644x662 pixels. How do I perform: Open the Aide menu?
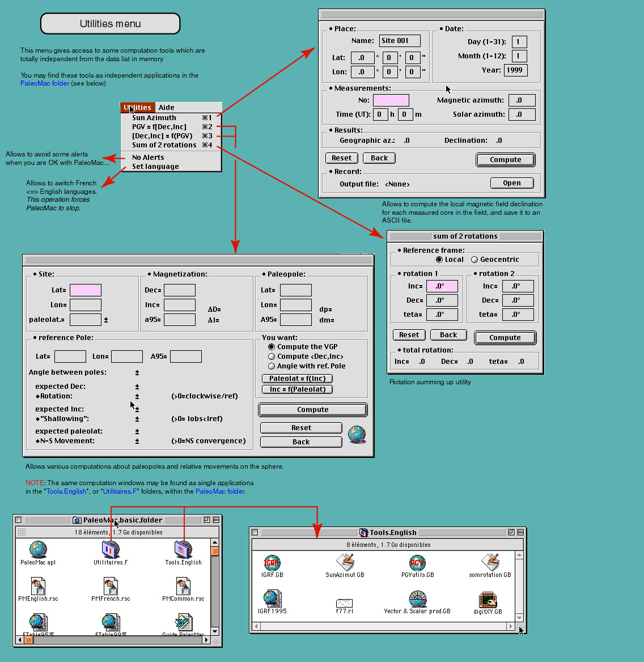point(166,107)
